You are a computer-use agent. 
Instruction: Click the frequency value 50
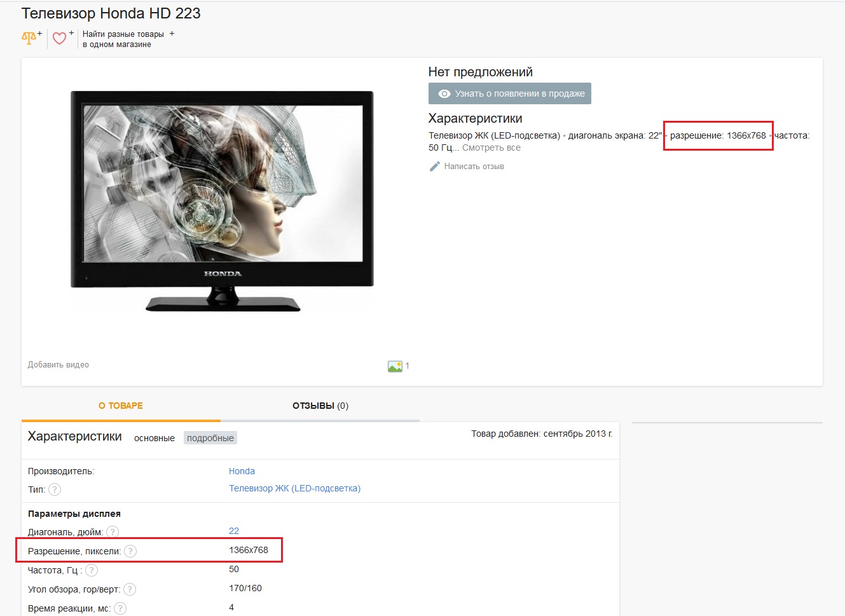[x=234, y=569]
